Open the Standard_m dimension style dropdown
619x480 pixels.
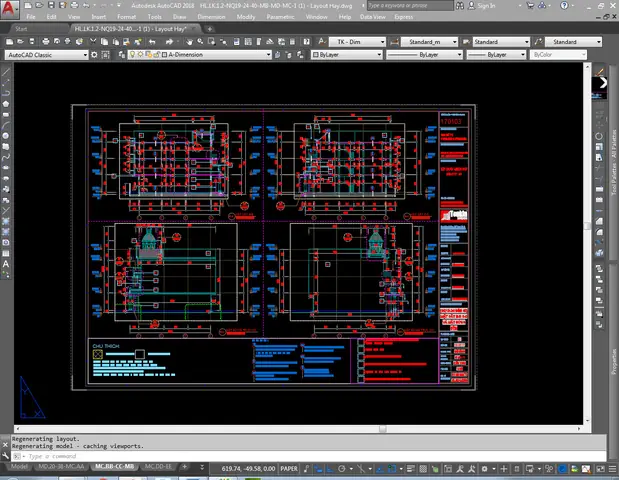(x=430, y=42)
